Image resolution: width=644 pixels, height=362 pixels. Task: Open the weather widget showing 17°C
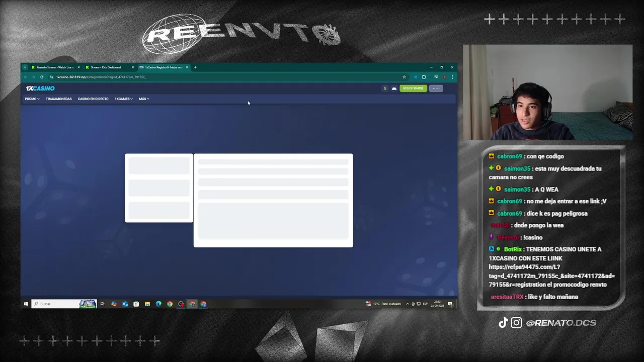(383, 304)
